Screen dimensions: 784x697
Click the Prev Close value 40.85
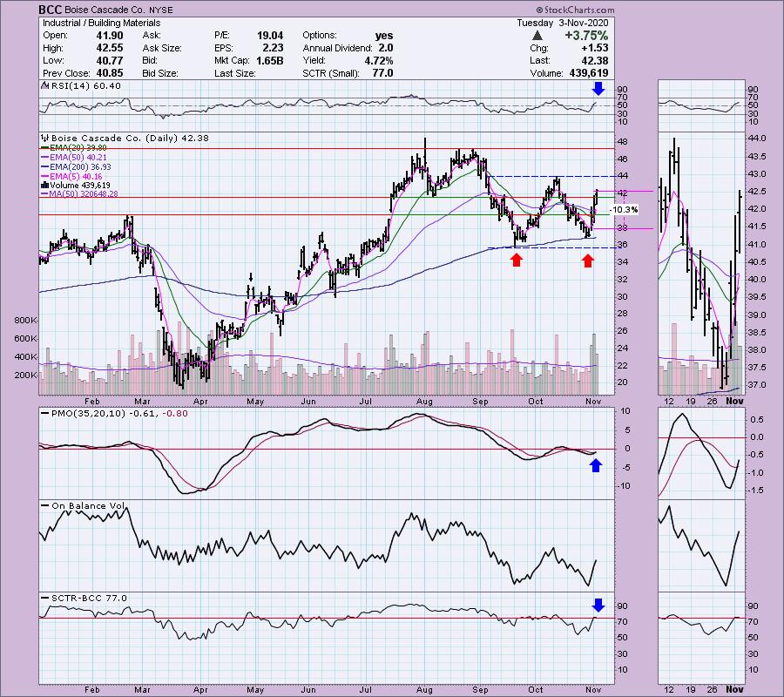tap(110, 73)
